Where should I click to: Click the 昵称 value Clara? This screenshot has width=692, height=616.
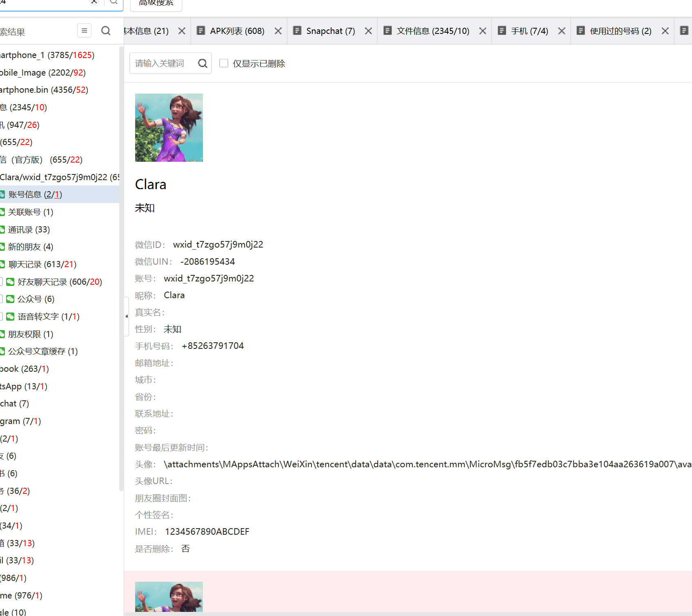[174, 295]
